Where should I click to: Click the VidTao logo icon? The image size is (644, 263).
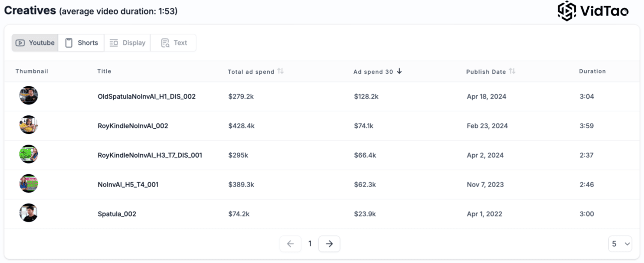pos(567,11)
